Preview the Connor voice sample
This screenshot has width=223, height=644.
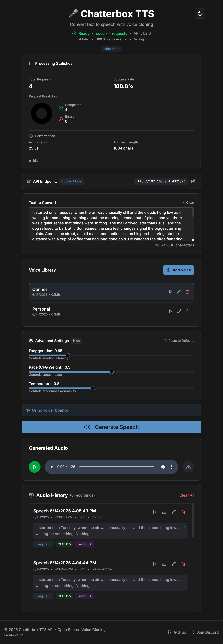pos(171,291)
